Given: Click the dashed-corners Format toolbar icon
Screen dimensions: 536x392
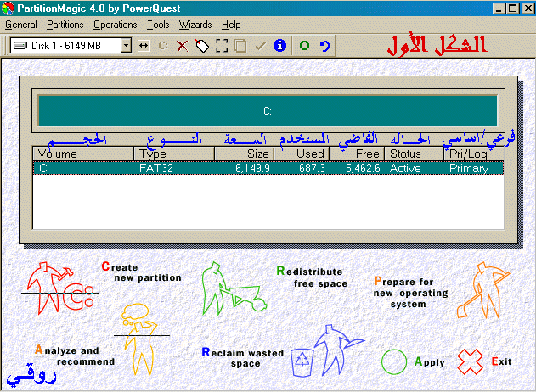Looking at the screenshot, I should coord(222,46).
